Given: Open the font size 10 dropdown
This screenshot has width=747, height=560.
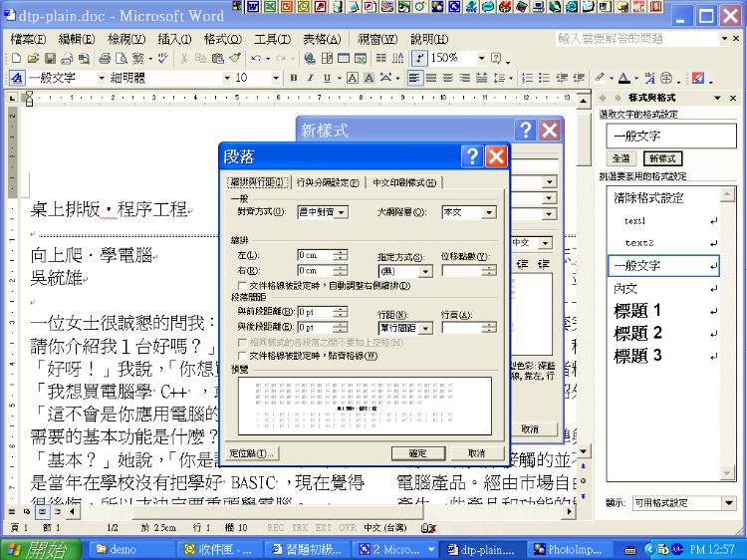Looking at the screenshot, I should [275, 78].
